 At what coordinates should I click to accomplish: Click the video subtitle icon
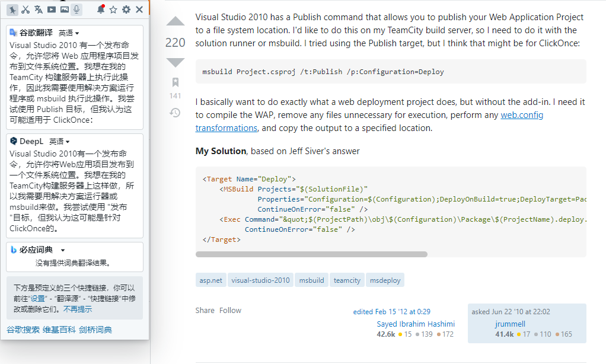[x=52, y=9]
